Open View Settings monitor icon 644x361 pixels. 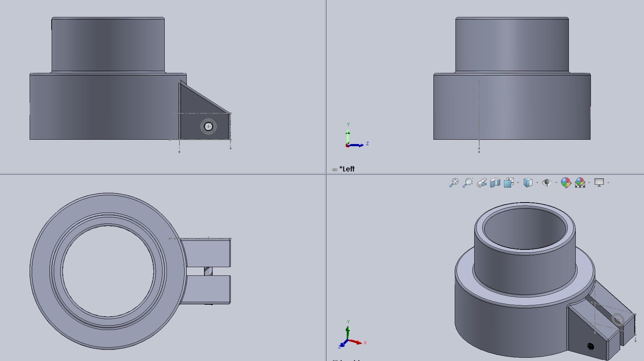pyautogui.click(x=599, y=183)
